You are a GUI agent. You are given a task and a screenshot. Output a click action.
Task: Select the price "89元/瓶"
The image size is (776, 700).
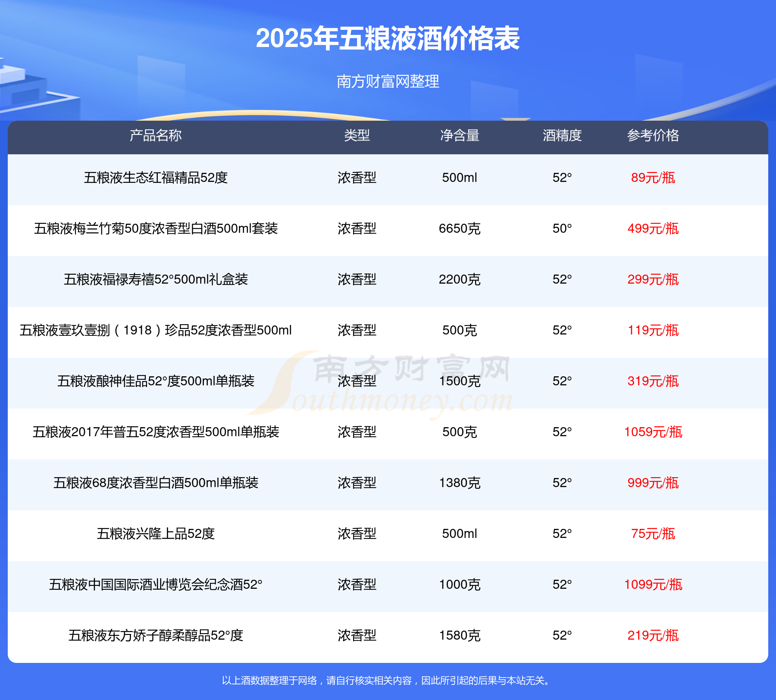point(653,178)
